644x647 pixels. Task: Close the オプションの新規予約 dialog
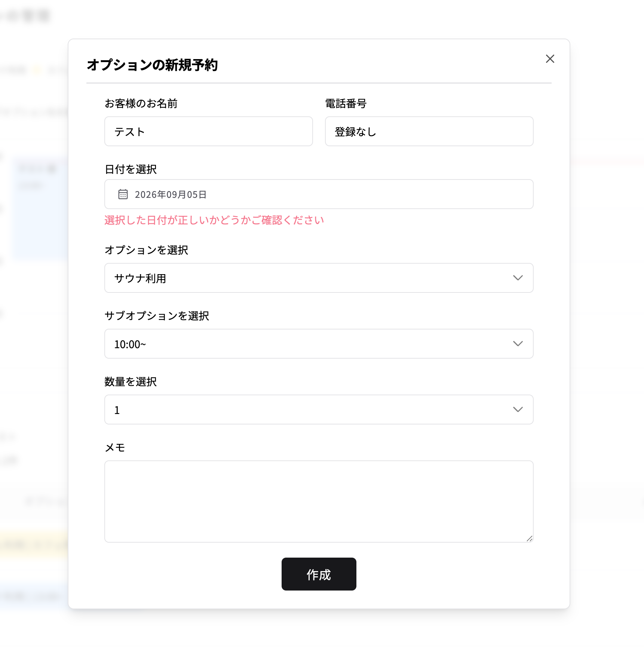click(x=550, y=59)
